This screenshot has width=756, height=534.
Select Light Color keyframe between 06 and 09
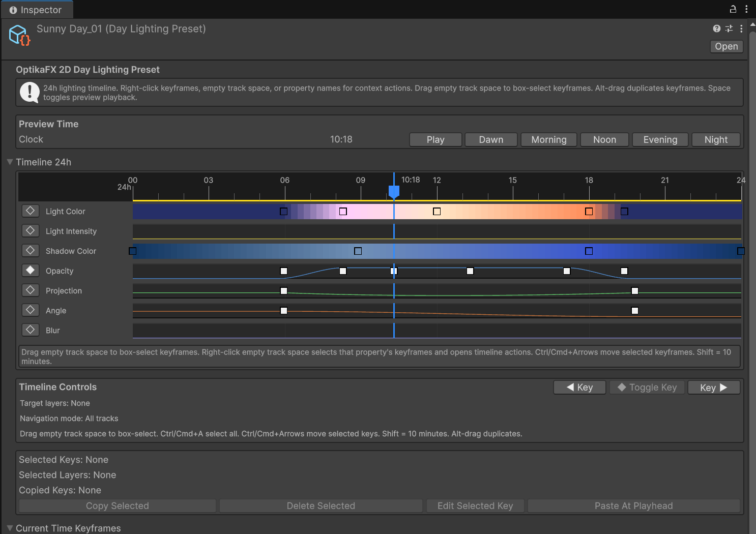click(x=343, y=212)
